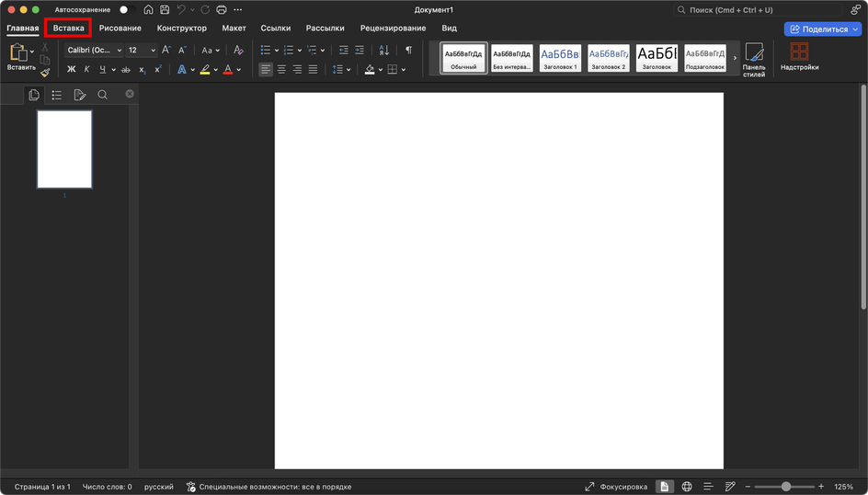The height and width of the screenshot is (495, 868).
Task: Click the print icon
Action: point(222,9)
